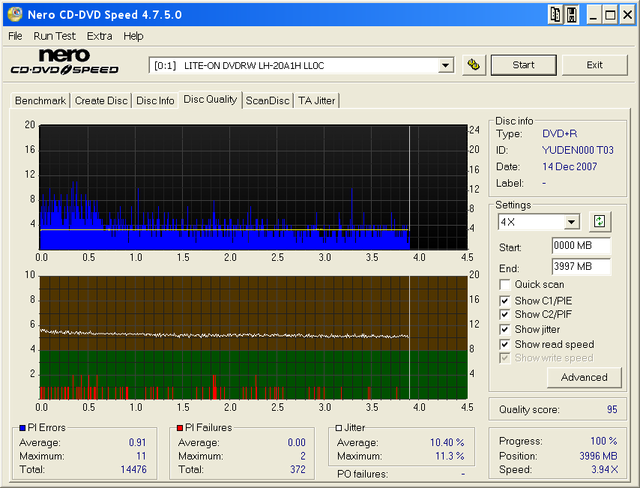Click the Start button
Screen dimensions: 640x488
(524, 65)
